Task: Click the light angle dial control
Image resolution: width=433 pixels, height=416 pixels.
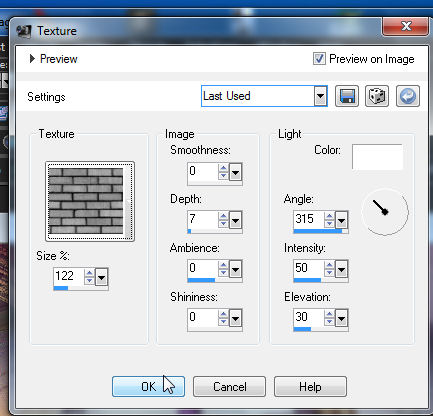Action: click(x=385, y=211)
